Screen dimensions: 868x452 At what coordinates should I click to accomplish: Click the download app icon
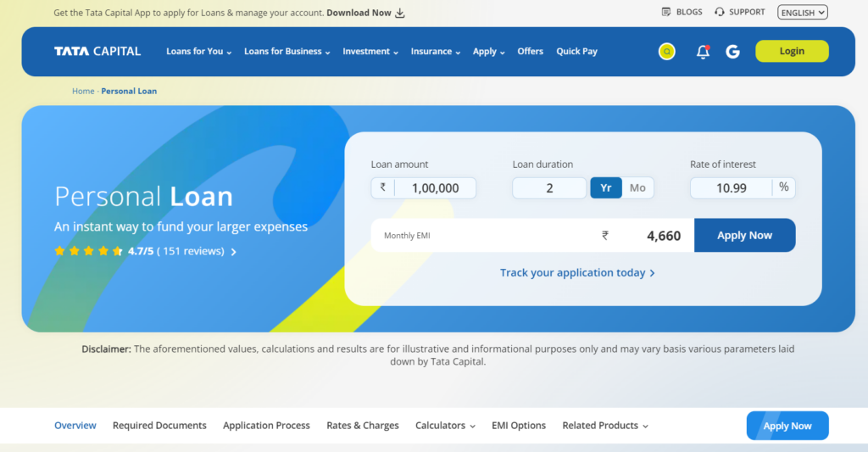[x=400, y=13]
